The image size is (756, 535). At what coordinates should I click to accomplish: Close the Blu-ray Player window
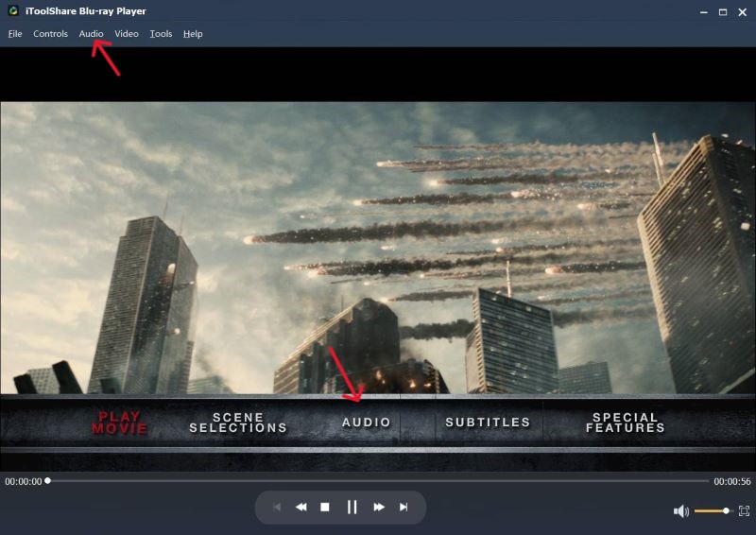point(743,12)
